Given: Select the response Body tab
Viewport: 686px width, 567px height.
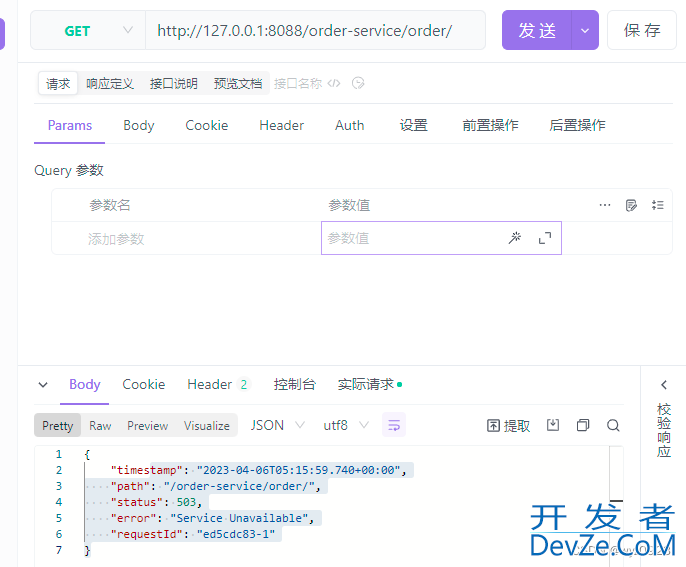Looking at the screenshot, I should [84, 385].
